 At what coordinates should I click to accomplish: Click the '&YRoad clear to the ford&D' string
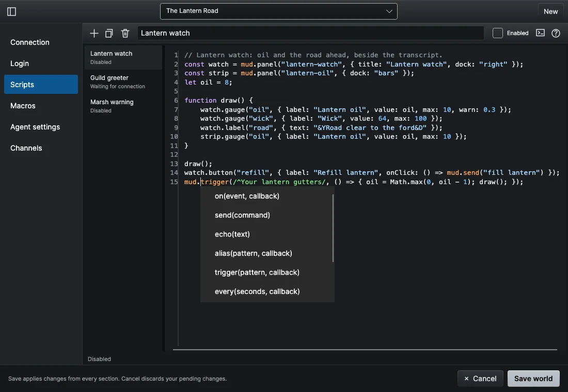(370, 127)
